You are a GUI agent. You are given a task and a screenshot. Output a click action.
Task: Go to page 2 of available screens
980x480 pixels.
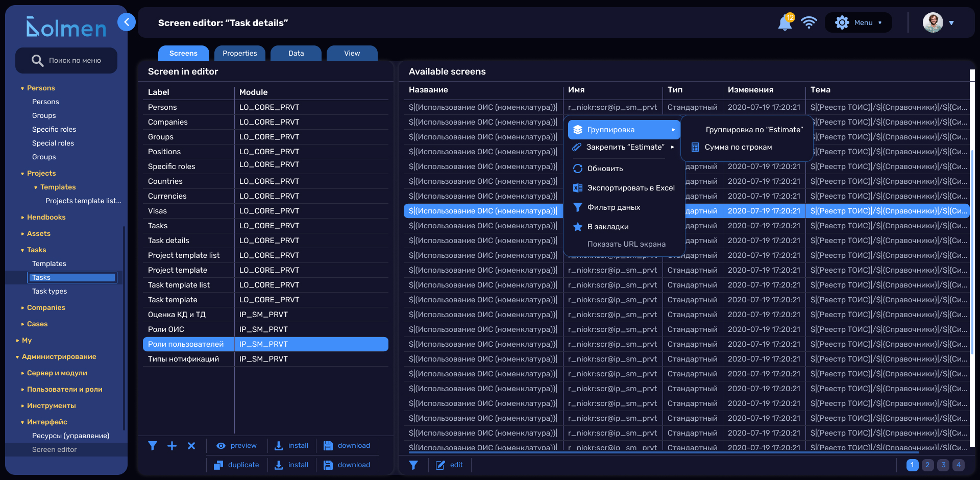(928, 465)
